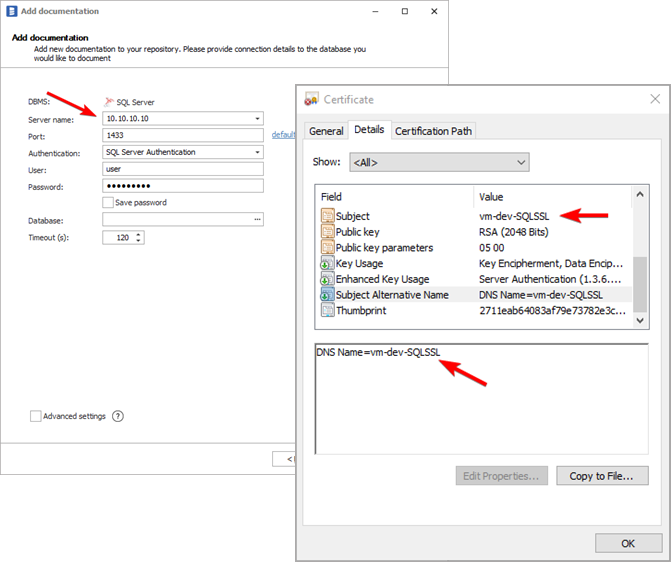Viewport: 671px width, 562px height.
Task: Select the Subject row label
Action: 353,216
